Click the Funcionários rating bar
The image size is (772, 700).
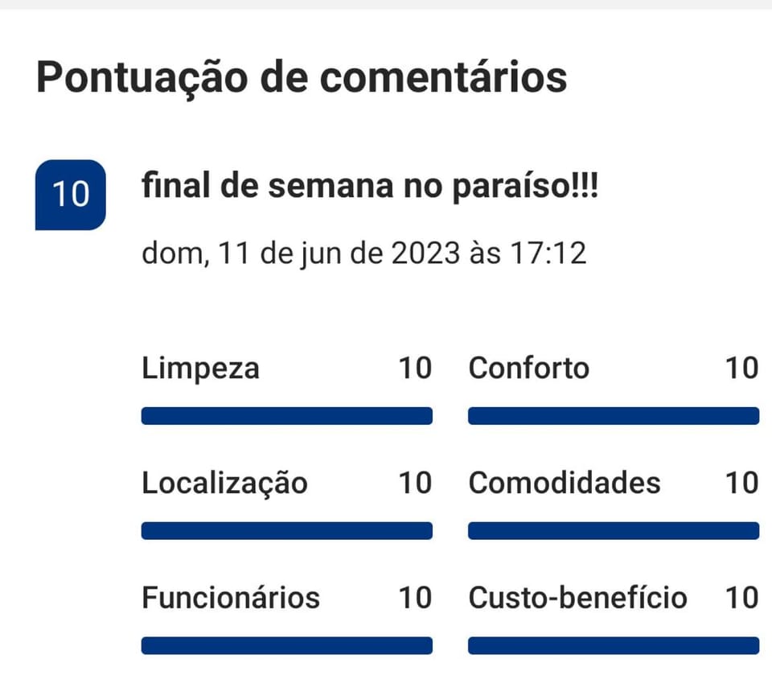[x=286, y=645]
